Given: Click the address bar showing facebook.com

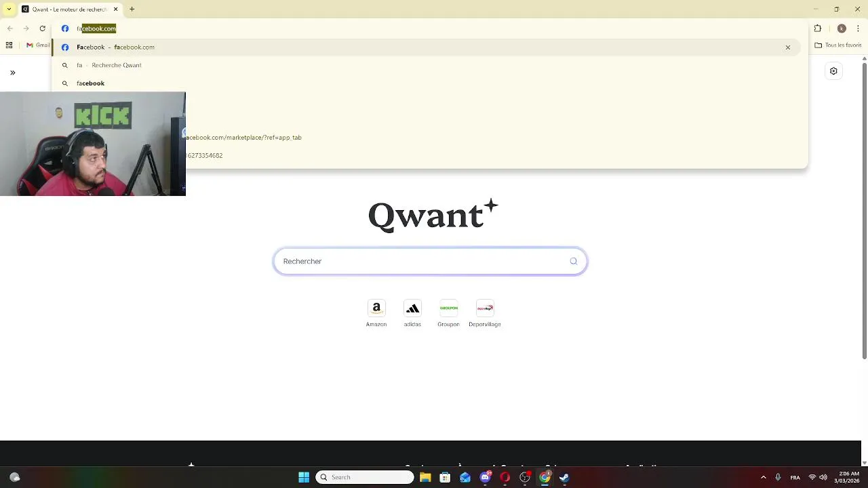Looking at the screenshot, I should pos(430,28).
